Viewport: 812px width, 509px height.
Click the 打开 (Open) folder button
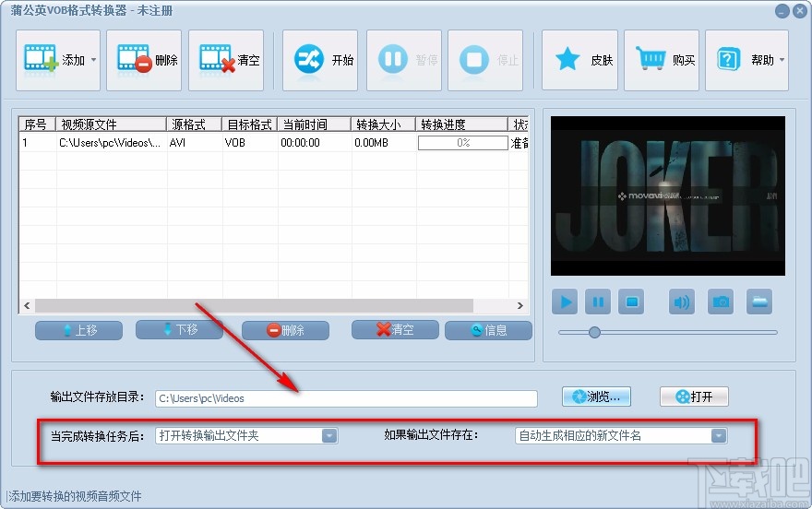click(x=695, y=397)
